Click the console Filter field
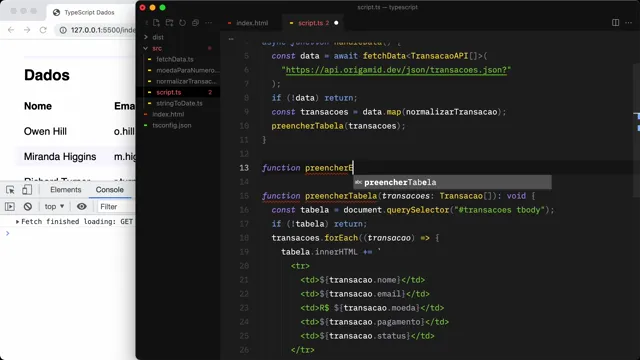Screen dimensions: 640x360 point(116,207)
